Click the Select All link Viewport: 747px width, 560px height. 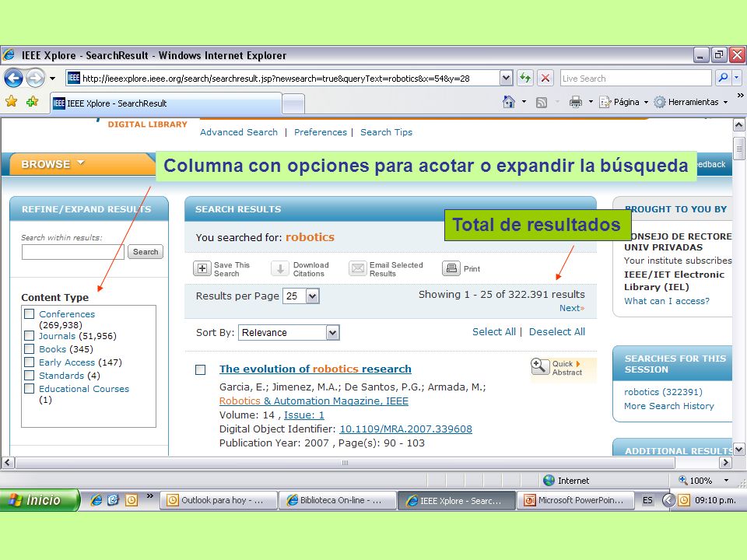coord(494,332)
